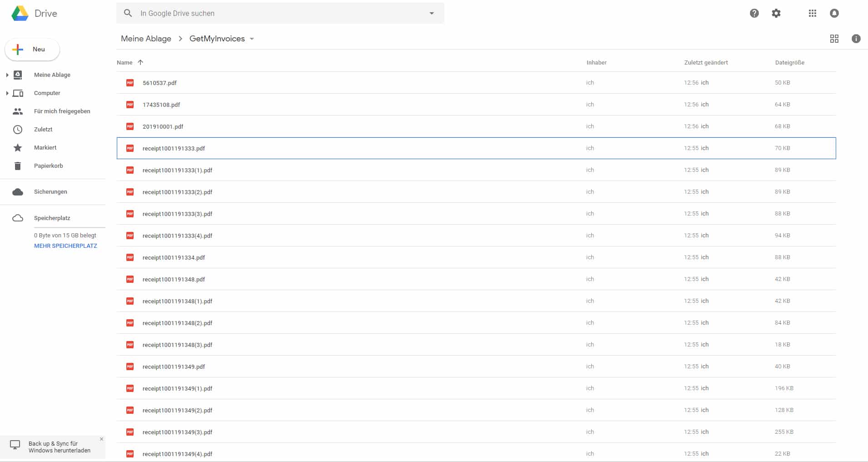The image size is (868, 462).
Task: Click the Markiert star icon
Action: [x=18, y=147]
